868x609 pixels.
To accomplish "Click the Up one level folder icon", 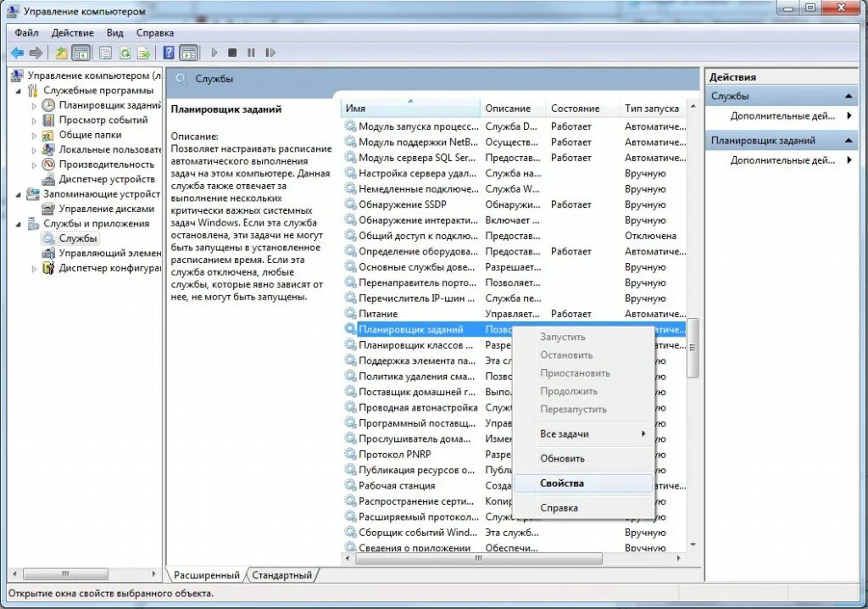I will (61, 53).
